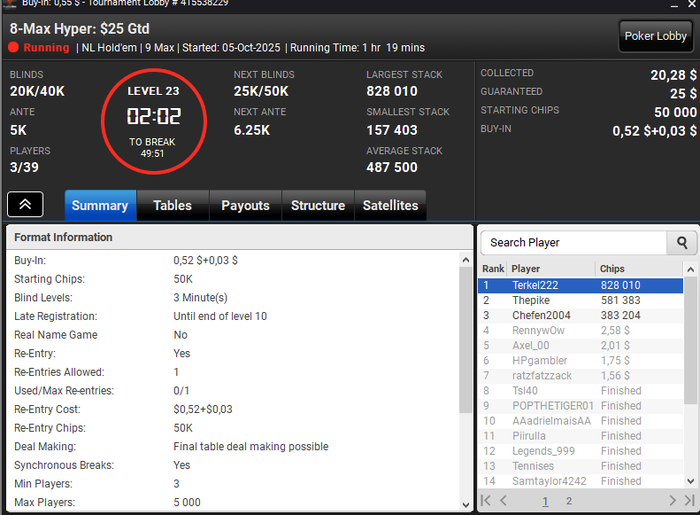Screen dimensions: 700x515
Task: Switch to the Tables tab
Action: click(172, 205)
